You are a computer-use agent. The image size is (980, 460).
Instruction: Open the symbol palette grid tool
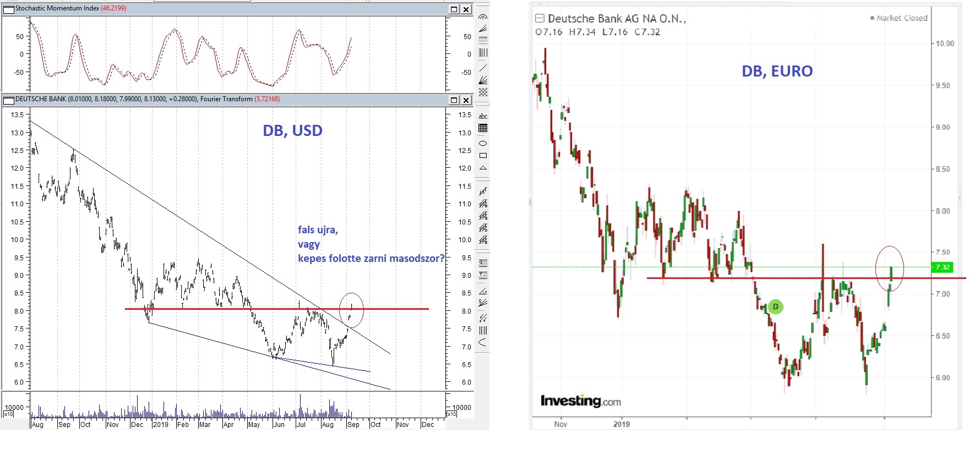point(483,128)
